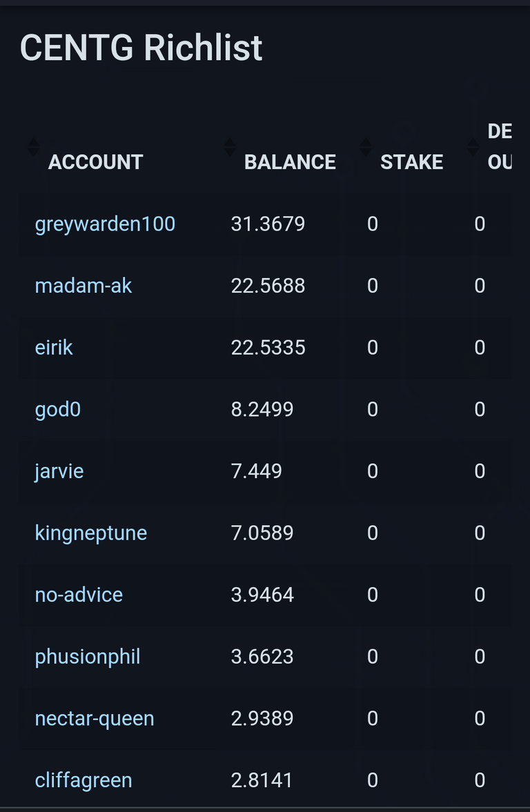Click the BALANCE column header
The image size is (530, 812).
pos(290,162)
